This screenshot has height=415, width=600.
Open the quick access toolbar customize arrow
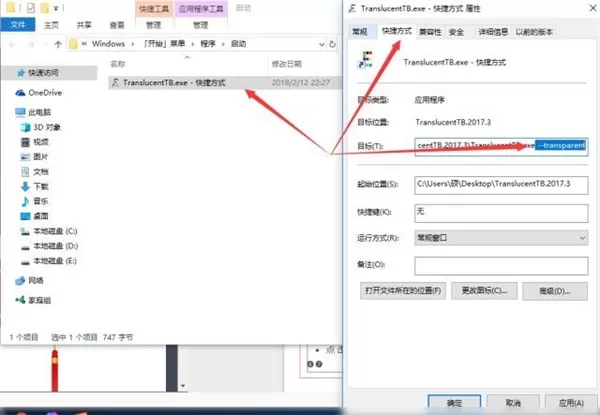(56, 8)
